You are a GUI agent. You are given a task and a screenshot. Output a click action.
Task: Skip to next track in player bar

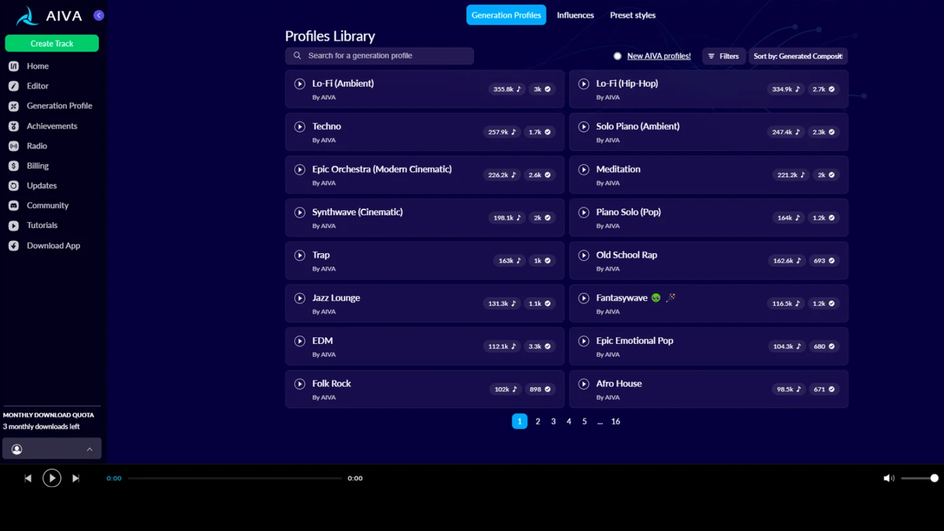click(x=76, y=478)
